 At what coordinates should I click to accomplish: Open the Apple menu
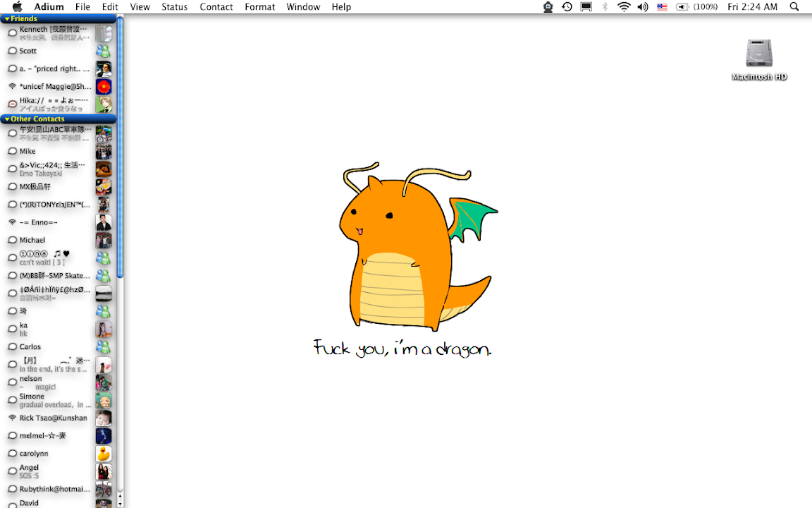click(x=17, y=7)
